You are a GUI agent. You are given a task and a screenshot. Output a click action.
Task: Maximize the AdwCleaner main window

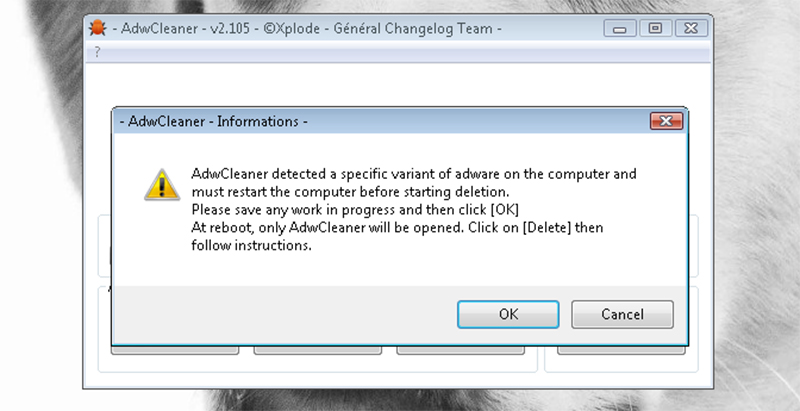point(656,28)
